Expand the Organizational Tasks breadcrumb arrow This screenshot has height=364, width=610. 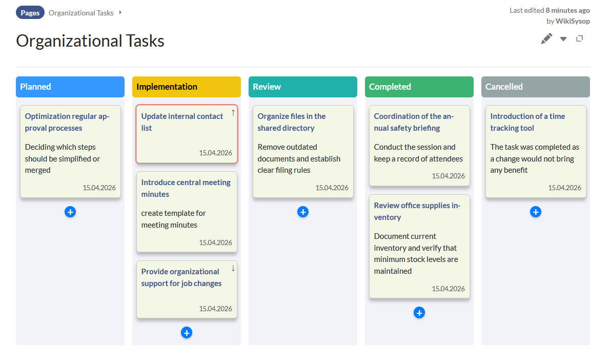pyautogui.click(x=120, y=13)
